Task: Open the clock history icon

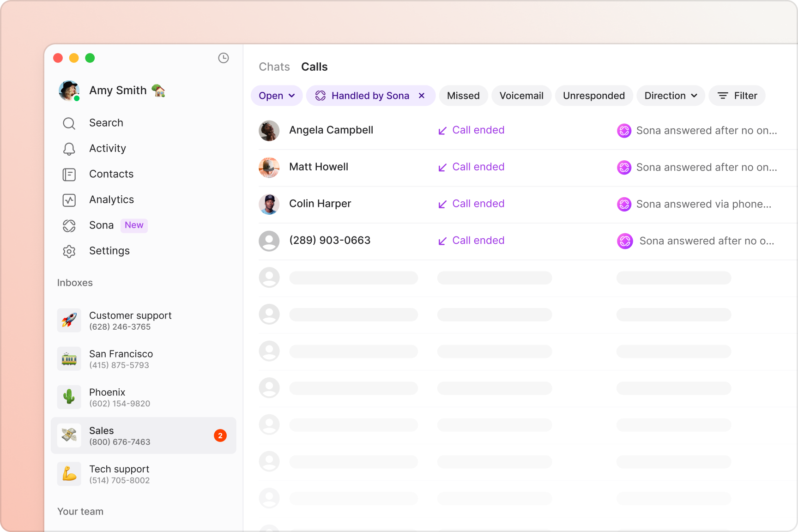Action: pyautogui.click(x=224, y=58)
